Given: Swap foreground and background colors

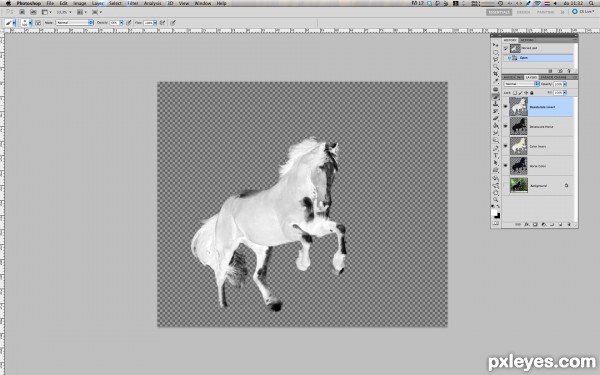Looking at the screenshot, I should (498, 206).
